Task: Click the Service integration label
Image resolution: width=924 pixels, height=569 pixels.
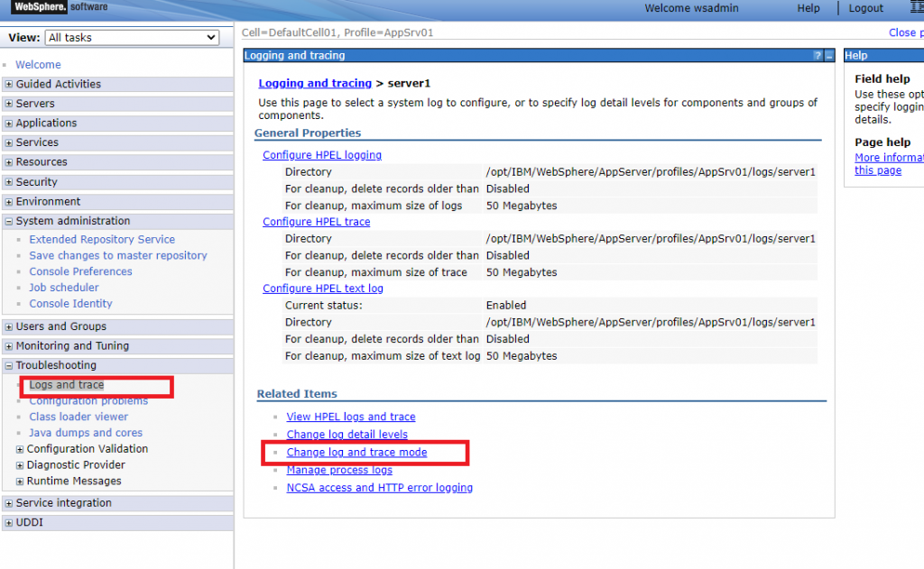Action: [64, 503]
